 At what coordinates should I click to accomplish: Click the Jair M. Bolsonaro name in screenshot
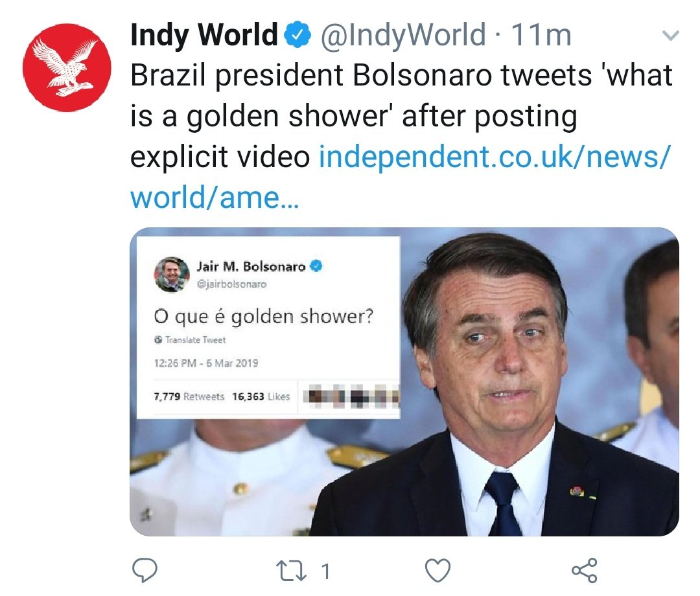(x=251, y=267)
